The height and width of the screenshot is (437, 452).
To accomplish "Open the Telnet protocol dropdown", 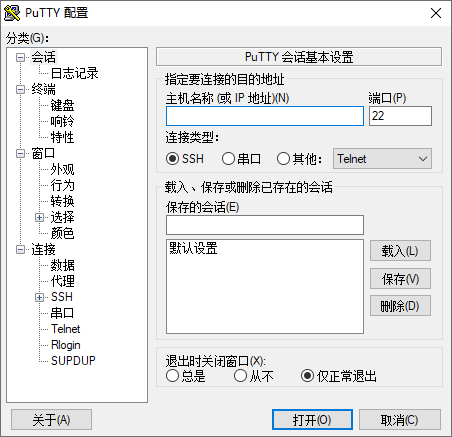I will pos(382,159).
